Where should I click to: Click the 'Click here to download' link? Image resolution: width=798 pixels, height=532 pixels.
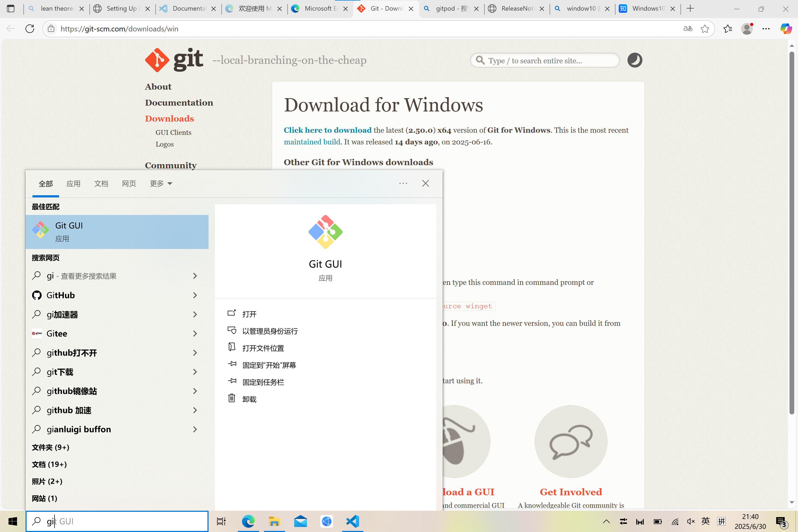[327, 130]
